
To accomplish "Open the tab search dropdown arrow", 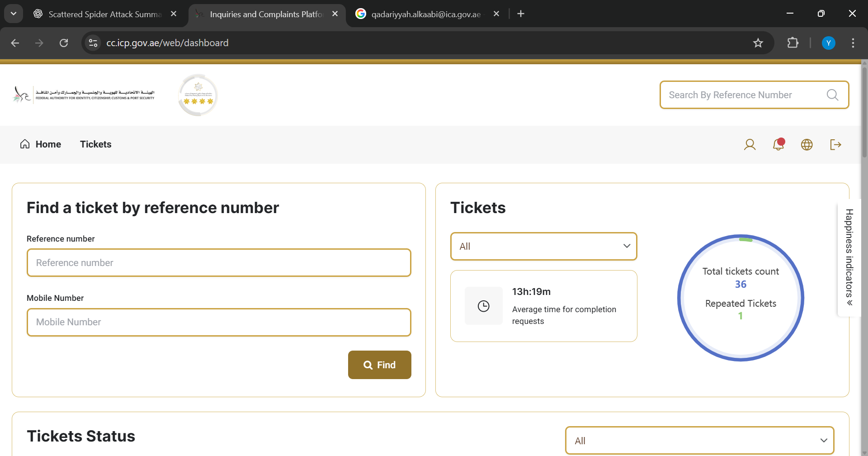I will point(14,14).
